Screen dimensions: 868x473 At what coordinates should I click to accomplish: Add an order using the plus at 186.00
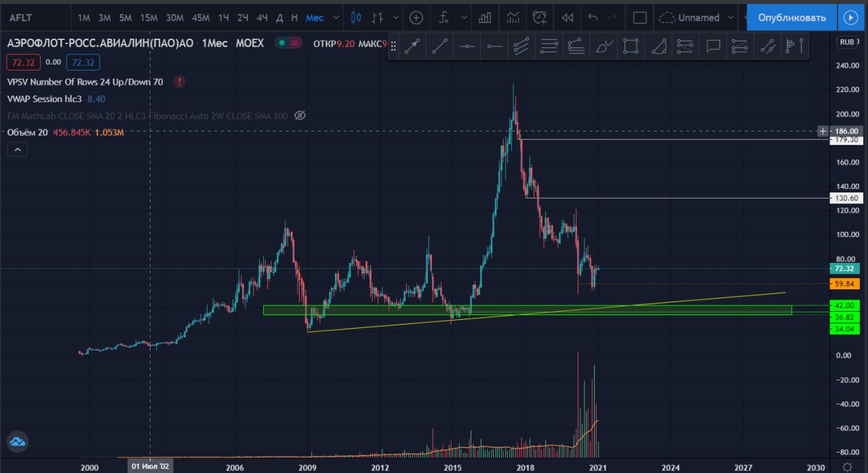click(x=823, y=131)
